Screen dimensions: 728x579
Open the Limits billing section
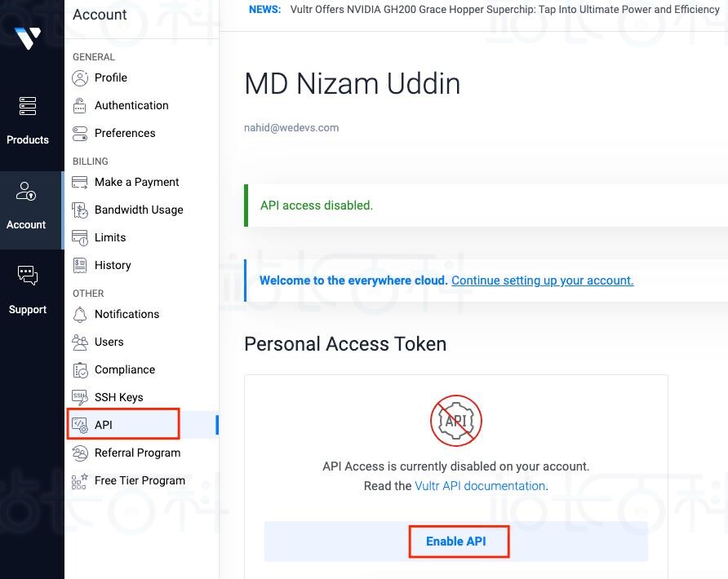(110, 238)
